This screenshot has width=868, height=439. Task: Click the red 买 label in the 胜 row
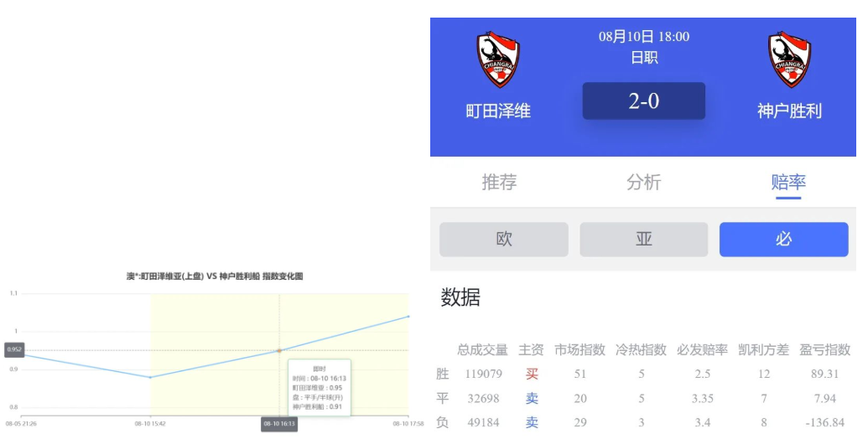pos(532,374)
